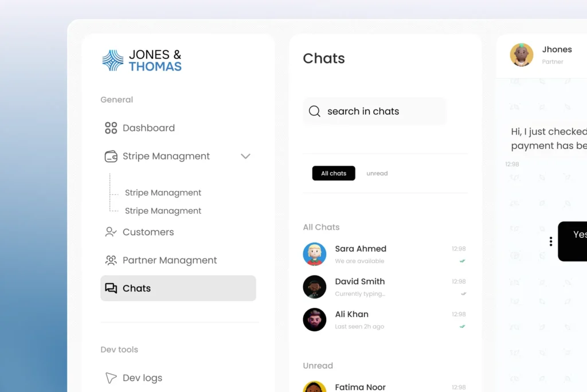The image size is (587, 392).
Task: Click the Dashboard grid icon
Action: coord(111,128)
